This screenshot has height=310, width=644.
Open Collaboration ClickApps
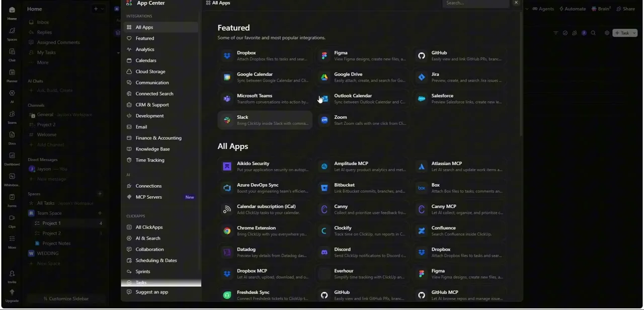pos(161,249)
